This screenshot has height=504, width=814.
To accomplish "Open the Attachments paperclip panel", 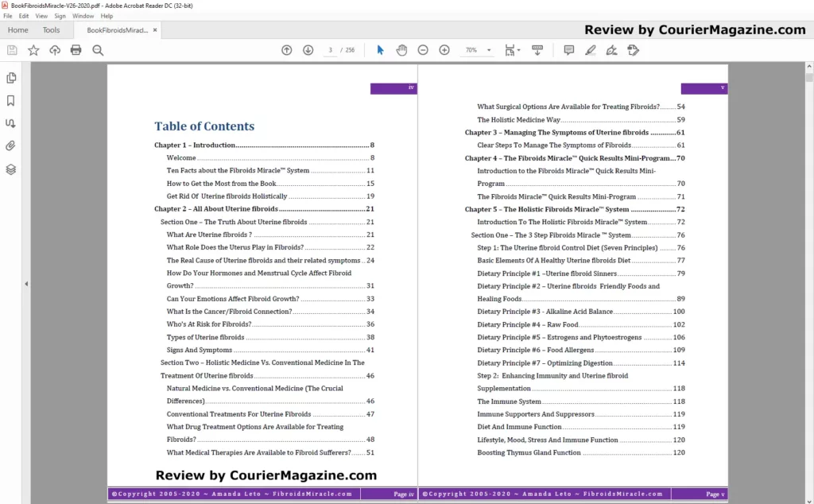I will (x=11, y=145).
